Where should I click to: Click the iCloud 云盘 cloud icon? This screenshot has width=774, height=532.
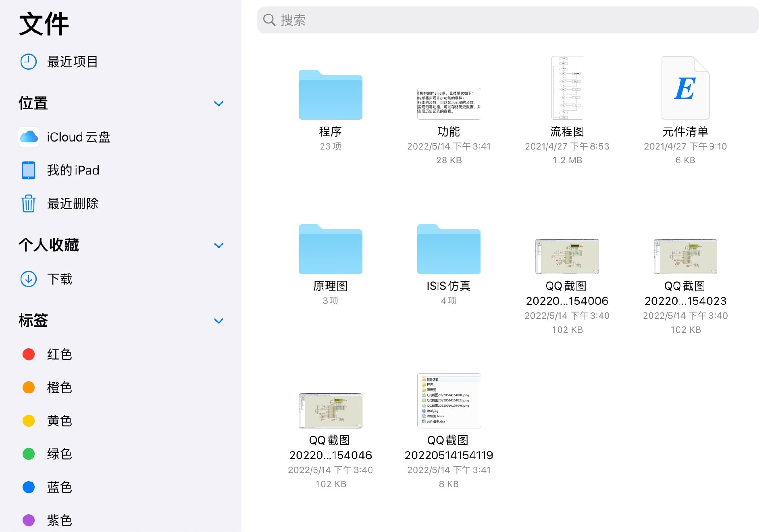(x=29, y=137)
